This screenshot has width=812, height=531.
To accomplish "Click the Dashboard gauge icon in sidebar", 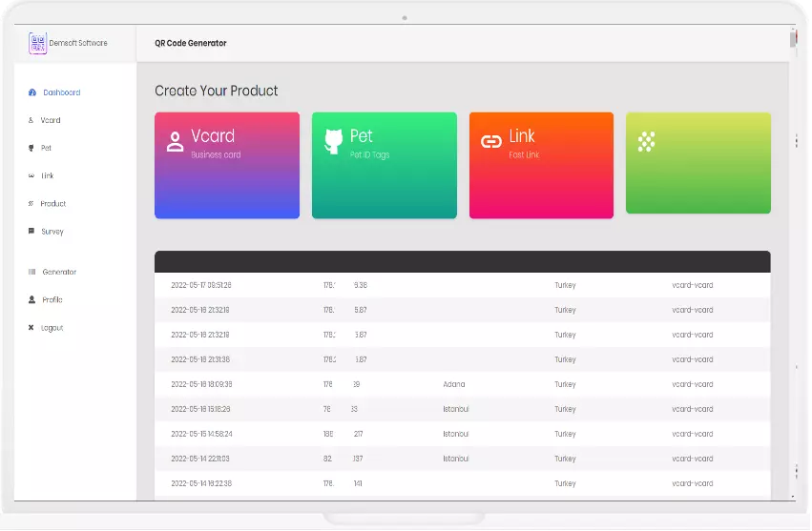I will [x=32, y=92].
